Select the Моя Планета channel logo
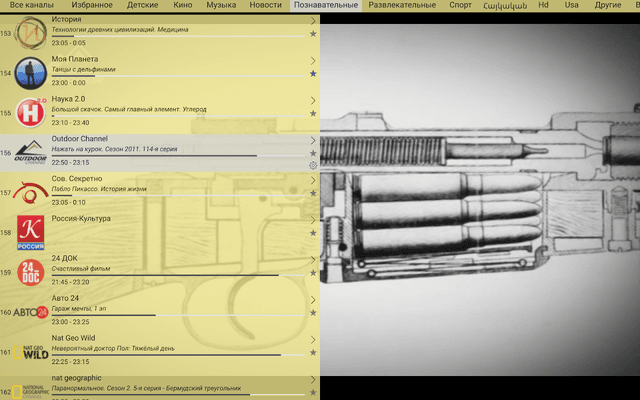Image resolution: width=640 pixels, height=400 pixels. click(x=31, y=73)
